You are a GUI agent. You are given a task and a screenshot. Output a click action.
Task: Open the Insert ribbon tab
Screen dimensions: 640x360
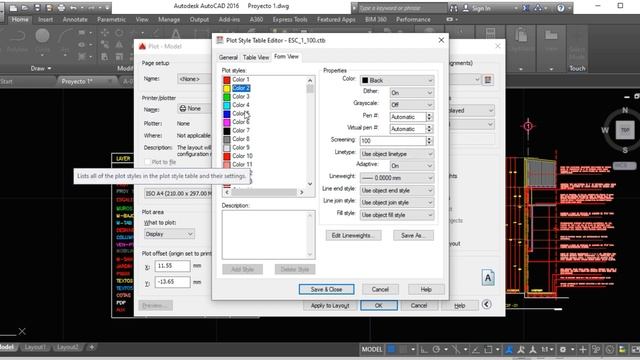click(x=45, y=19)
